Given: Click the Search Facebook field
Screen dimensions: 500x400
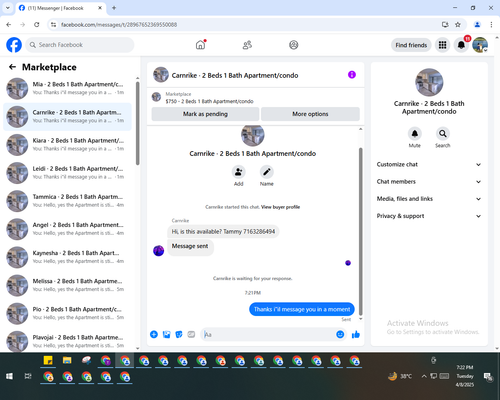Looking at the screenshot, I should click(80, 45).
